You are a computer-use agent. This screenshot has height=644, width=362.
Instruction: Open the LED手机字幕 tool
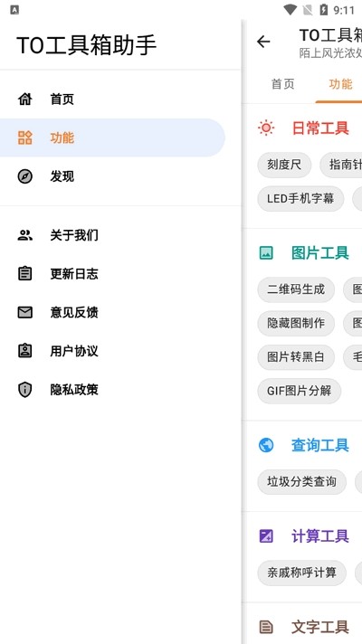click(x=300, y=199)
